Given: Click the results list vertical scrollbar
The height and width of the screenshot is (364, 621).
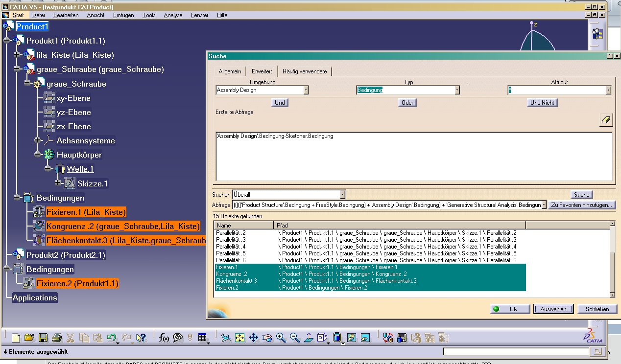Looking at the screenshot, I should [x=613, y=259].
